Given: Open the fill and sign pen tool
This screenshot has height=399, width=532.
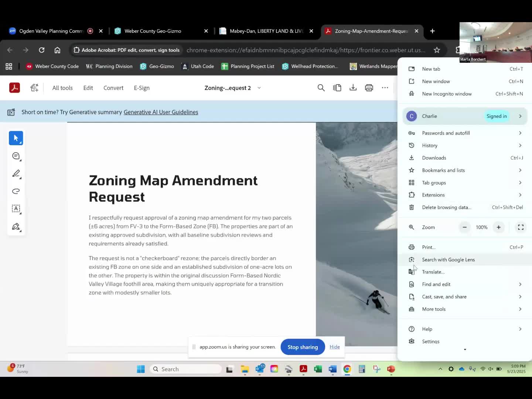Looking at the screenshot, I should click(x=16, y=226).
